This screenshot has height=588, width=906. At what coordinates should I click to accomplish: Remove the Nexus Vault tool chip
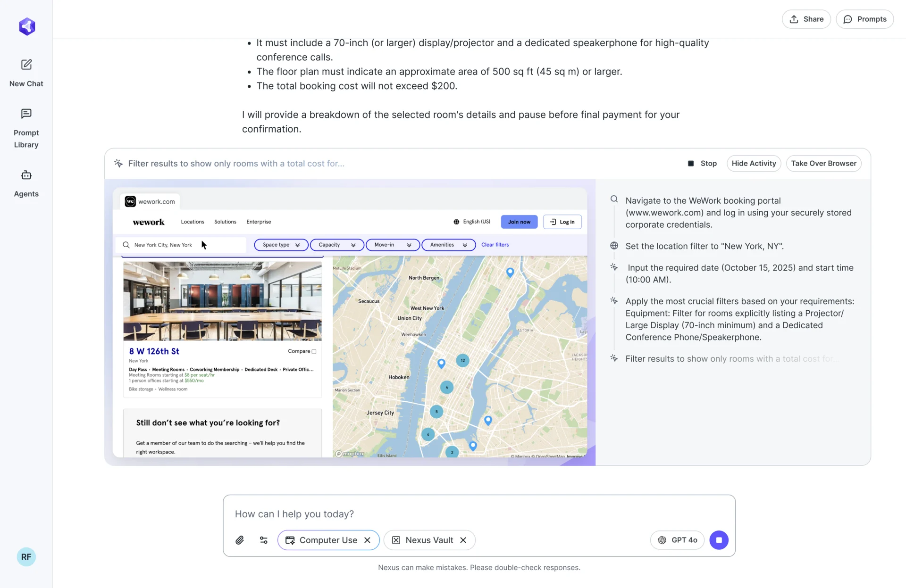click(x=463, y=540)
